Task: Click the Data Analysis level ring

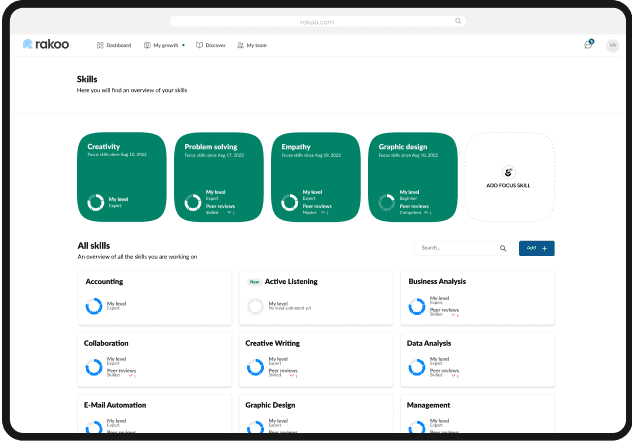Action: pos(417,367)
